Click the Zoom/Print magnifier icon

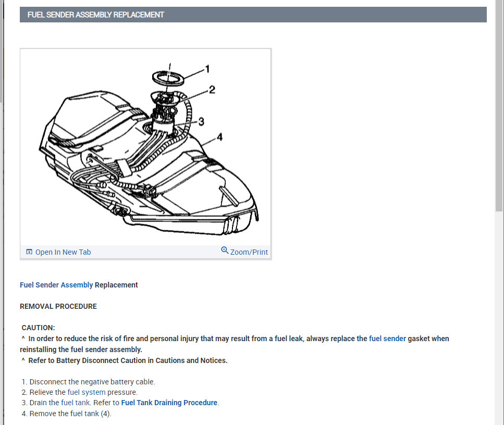225,250
